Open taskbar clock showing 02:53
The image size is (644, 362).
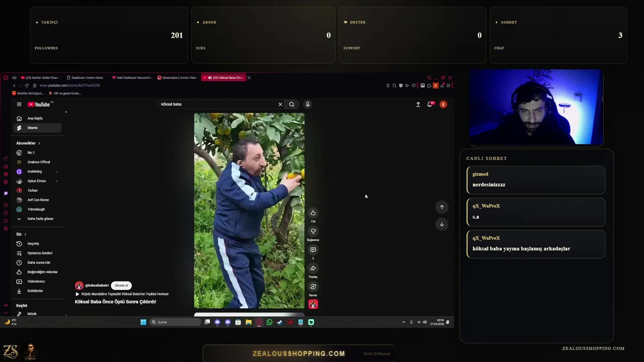click(x=437, y=322)
